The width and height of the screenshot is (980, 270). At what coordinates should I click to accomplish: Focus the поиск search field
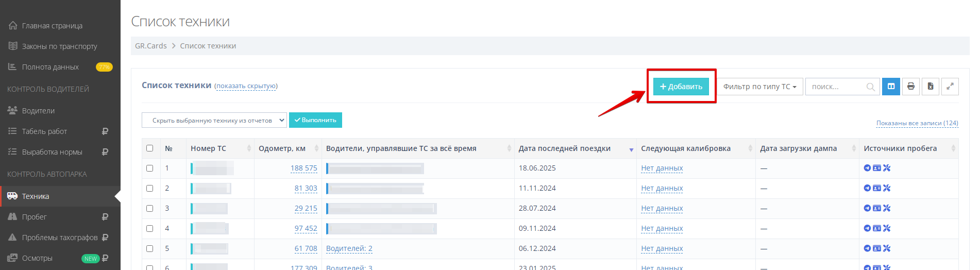pyautogui.click(x=836, y=87)
